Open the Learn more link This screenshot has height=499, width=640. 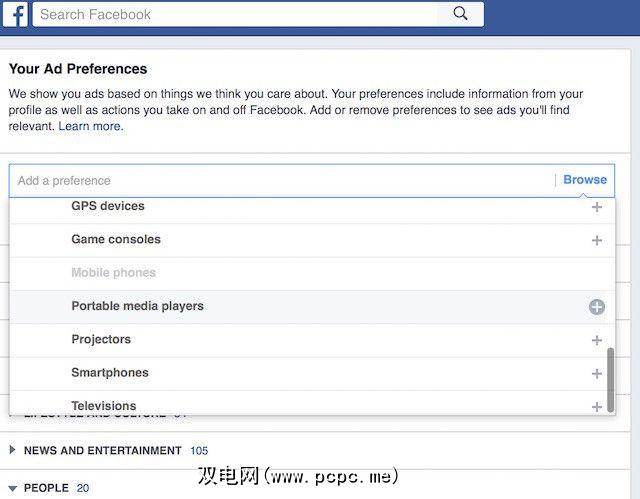tap(90, 126)
